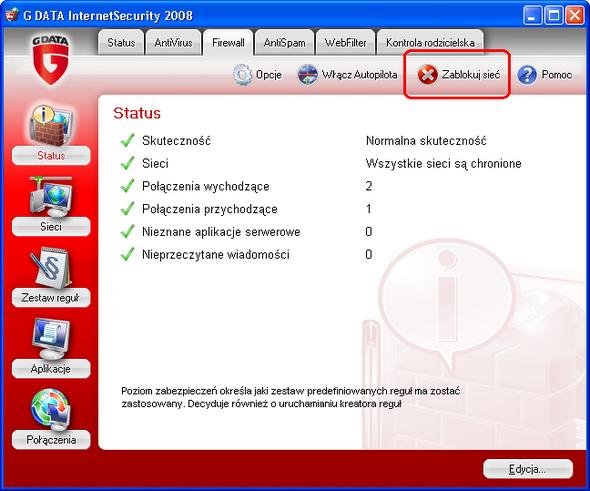The height and width of the screenshot is (491, 590).
Task: Click the value Wszystkie sieci są chronione
Action: coord(444,163)
